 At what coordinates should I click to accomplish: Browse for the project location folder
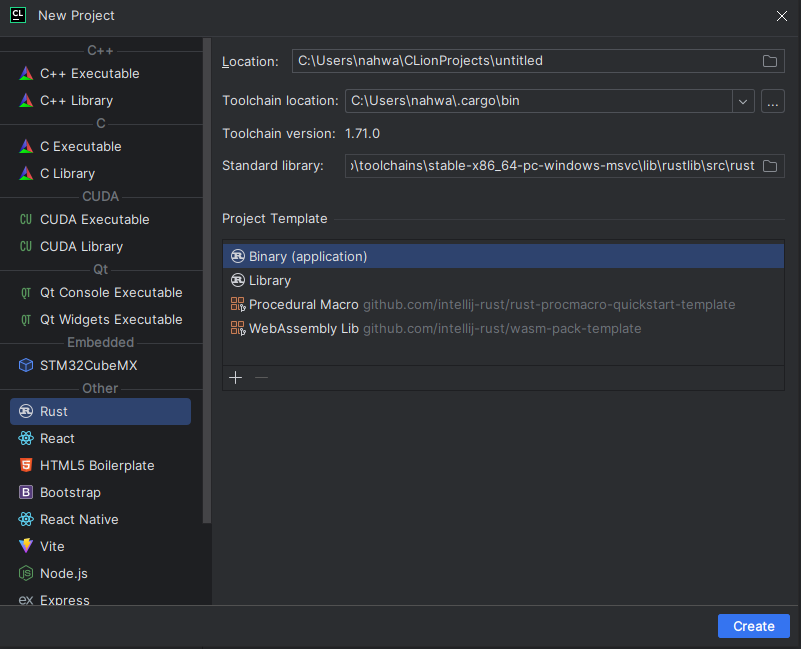(770, 61)
